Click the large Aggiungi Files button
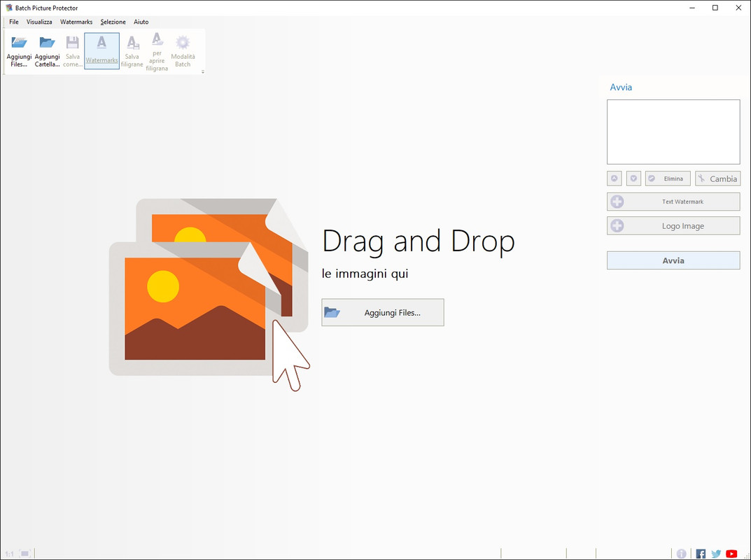 coord(383,312)
